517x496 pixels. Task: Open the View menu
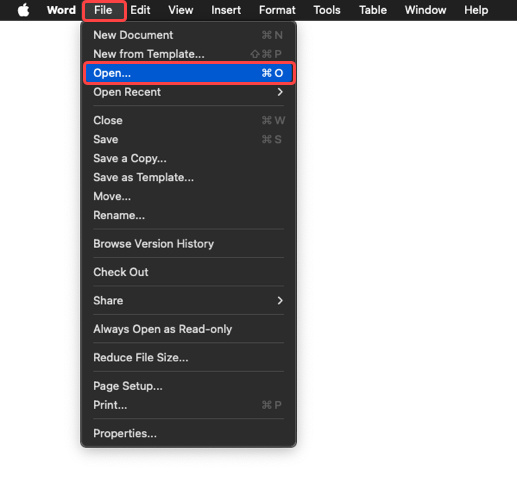[x=181, y=10]
